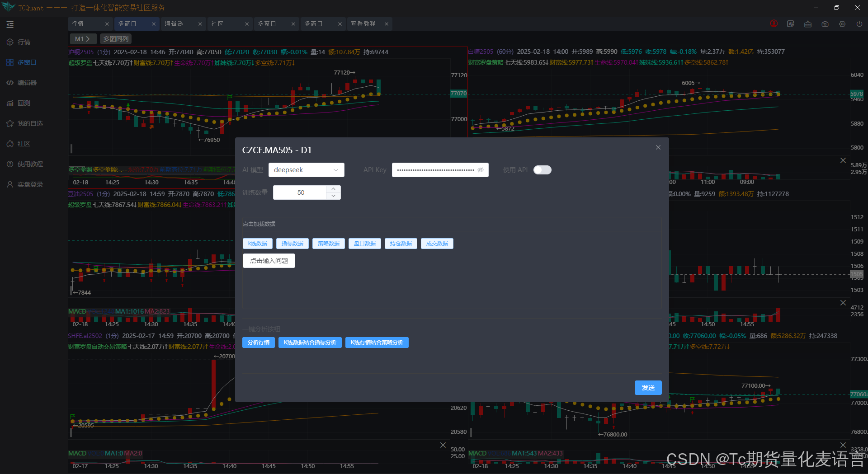Load 成交数据

click(437, 244)
